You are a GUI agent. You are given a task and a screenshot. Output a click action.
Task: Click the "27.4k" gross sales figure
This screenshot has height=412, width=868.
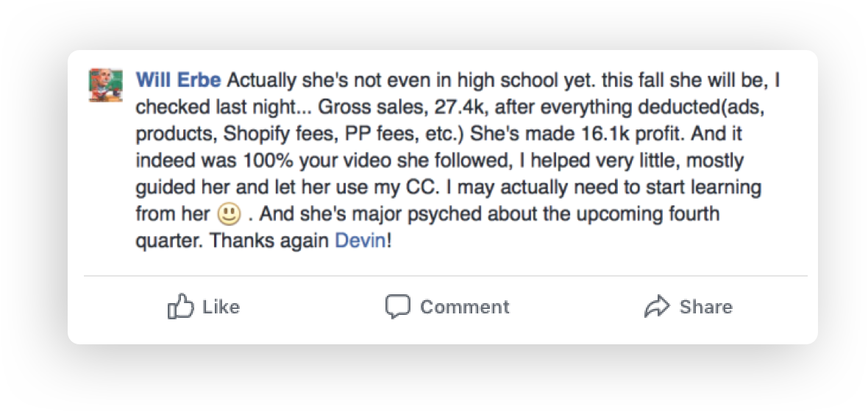click(460, 107)
